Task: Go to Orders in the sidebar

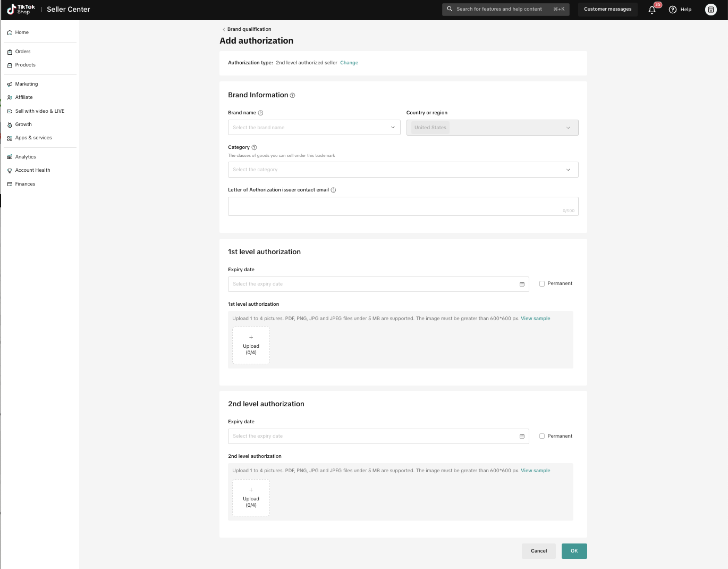Action: (x=23, y=52)
